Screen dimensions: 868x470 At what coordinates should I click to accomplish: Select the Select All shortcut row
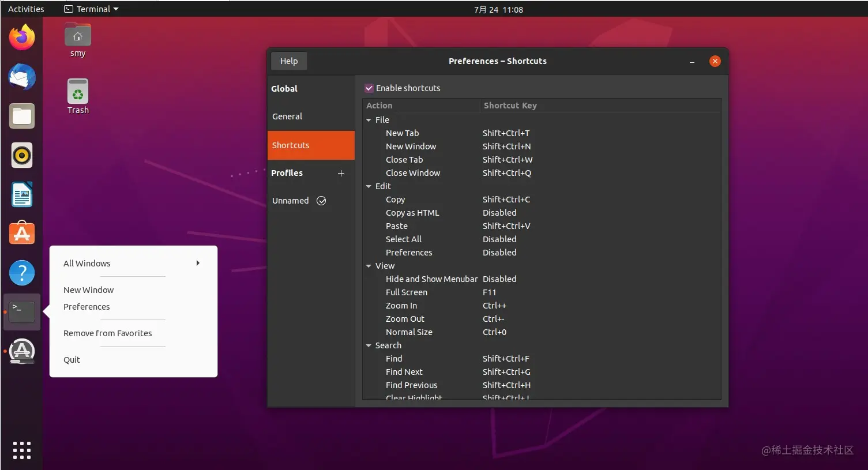542,239
